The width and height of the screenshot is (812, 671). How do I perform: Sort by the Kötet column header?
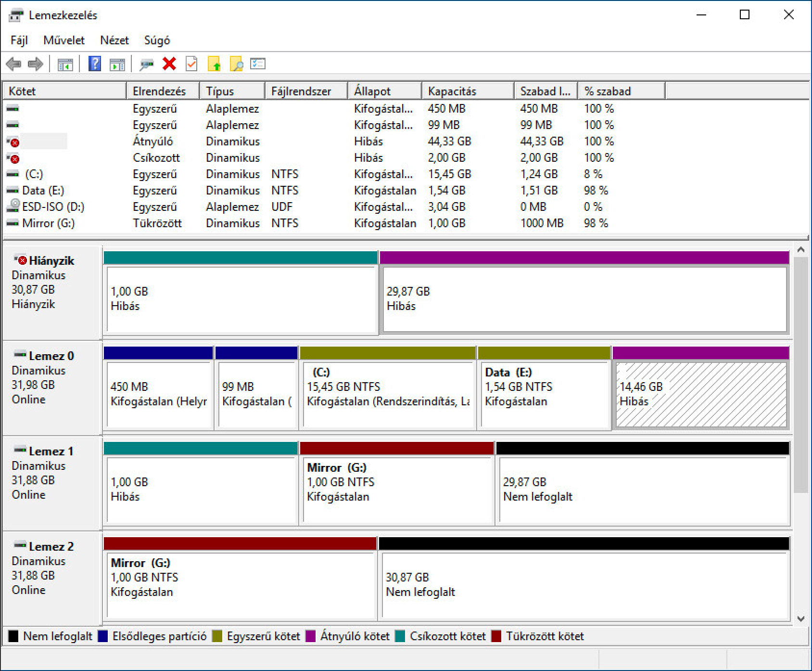(64, 91)
